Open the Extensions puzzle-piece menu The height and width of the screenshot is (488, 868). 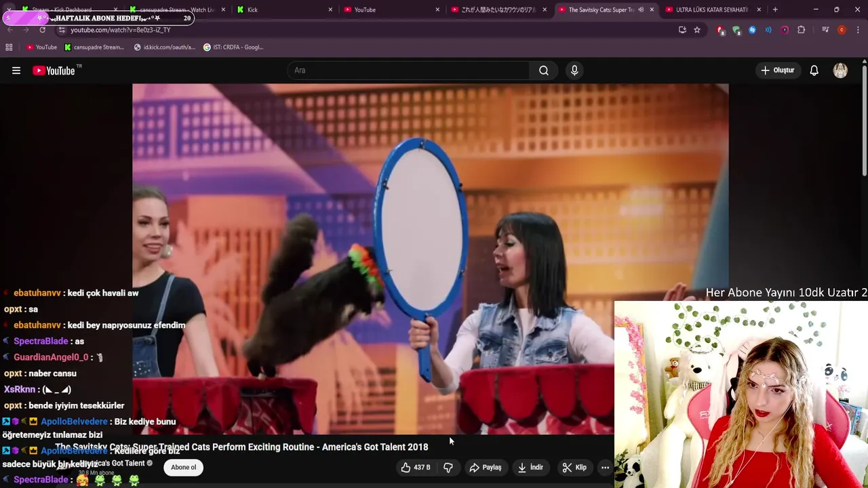pos(802,30)
